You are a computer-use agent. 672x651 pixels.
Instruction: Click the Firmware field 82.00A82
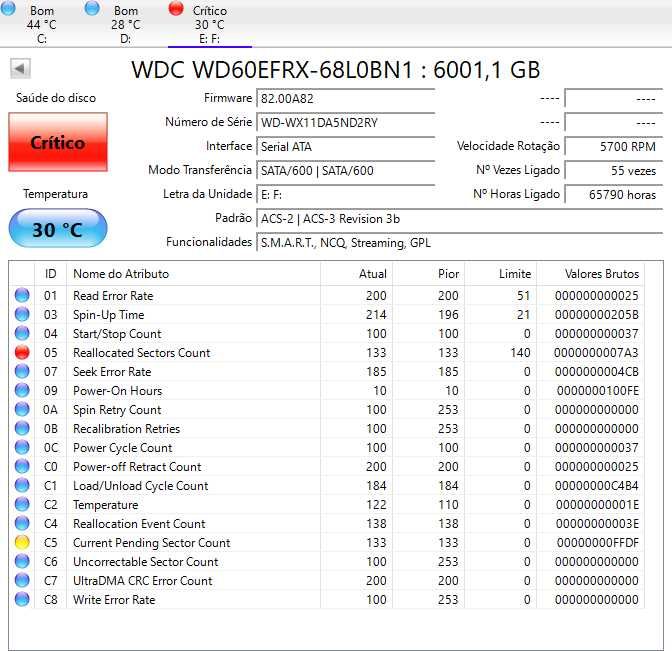point(346,99)
